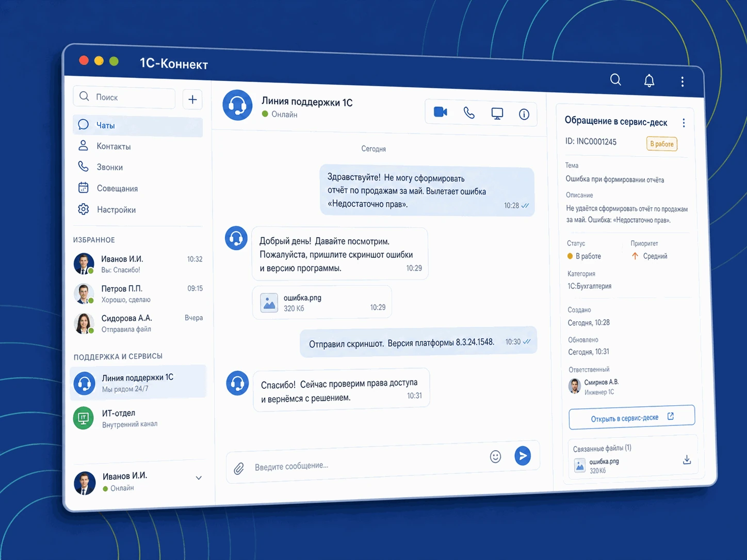Click the Обращение в сервис-деск panel title
This screenshot has width=747, height=560.
[616, 121]
